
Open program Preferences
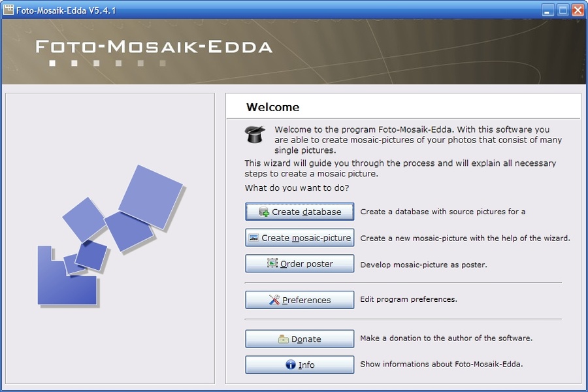[300, 300]
